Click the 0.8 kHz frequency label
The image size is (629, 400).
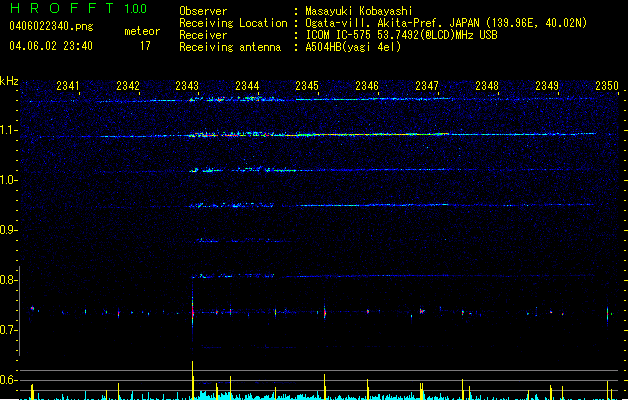tap(8, 280)
